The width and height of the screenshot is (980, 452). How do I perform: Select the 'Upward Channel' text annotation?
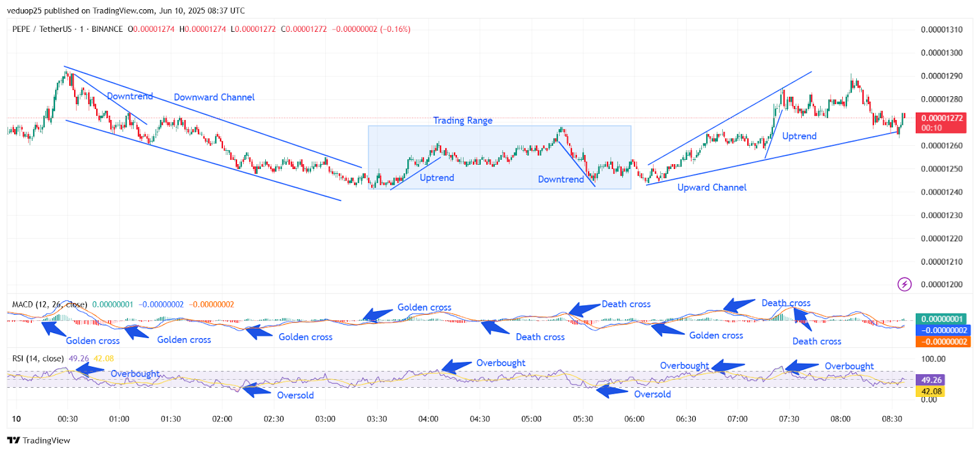click(712, 187)
